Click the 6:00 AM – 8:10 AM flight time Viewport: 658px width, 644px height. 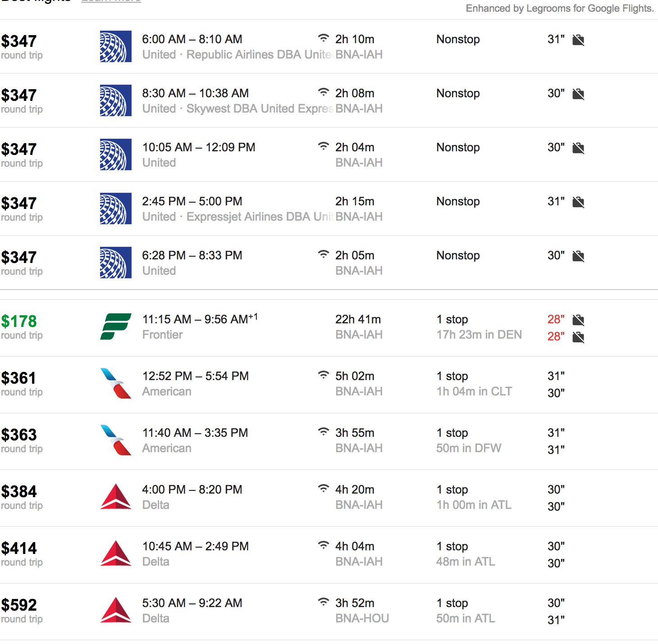(192, 39)
